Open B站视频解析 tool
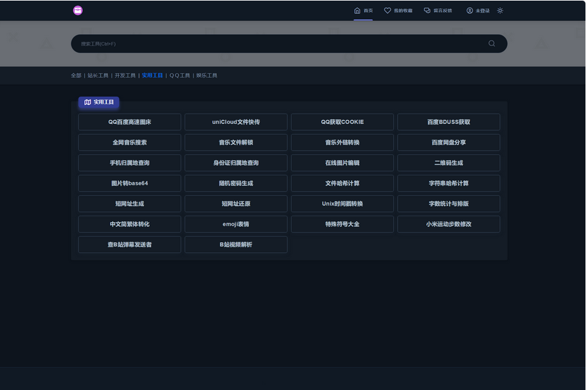Screen dimensions: 588x390 point(236,245)
